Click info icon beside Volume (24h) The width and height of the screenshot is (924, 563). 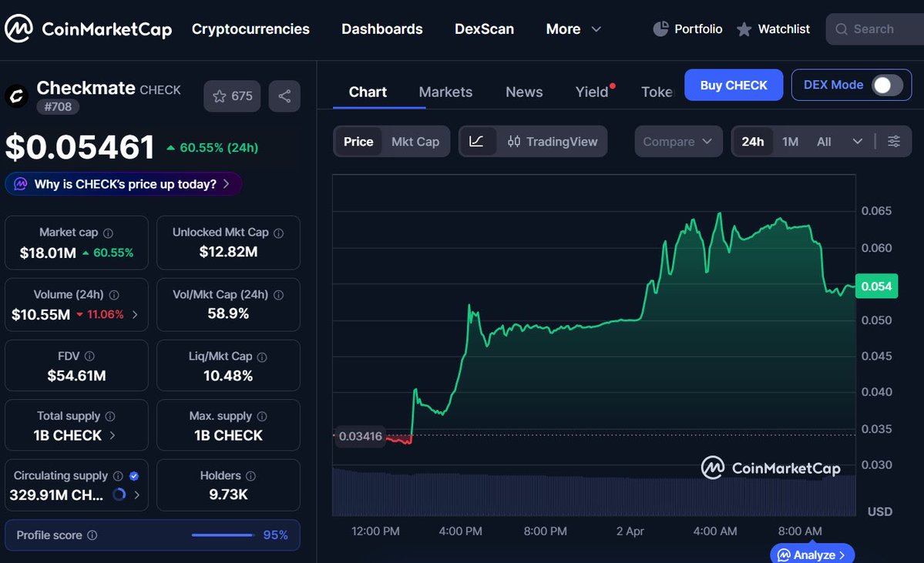click(114, 295)
